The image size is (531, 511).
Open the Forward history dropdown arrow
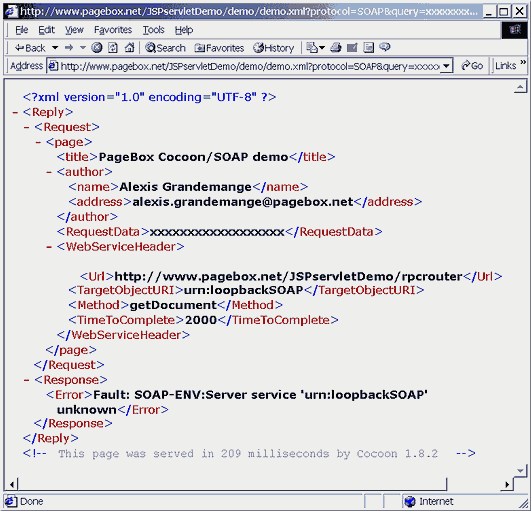click(x=83, y=48)
